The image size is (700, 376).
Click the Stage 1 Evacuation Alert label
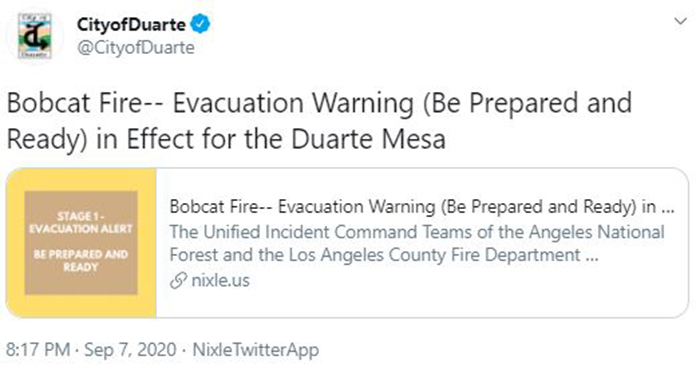(81, 222)
